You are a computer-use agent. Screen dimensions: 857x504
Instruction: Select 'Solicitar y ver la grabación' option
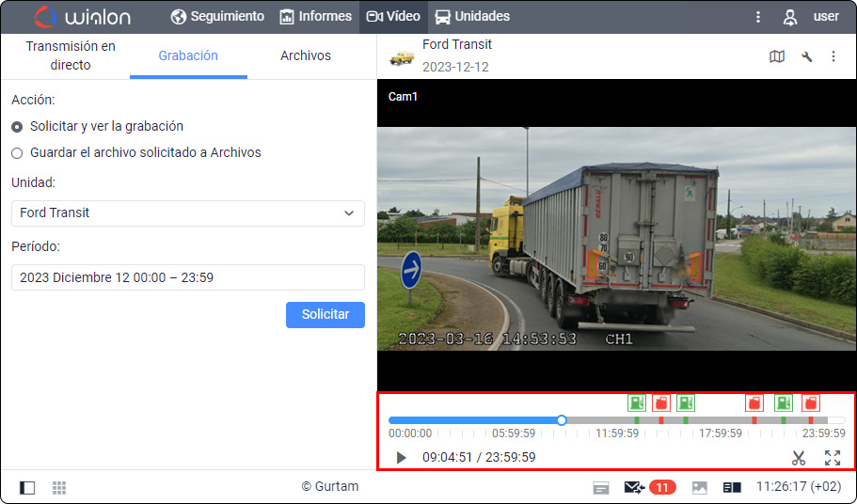(17, 126)
